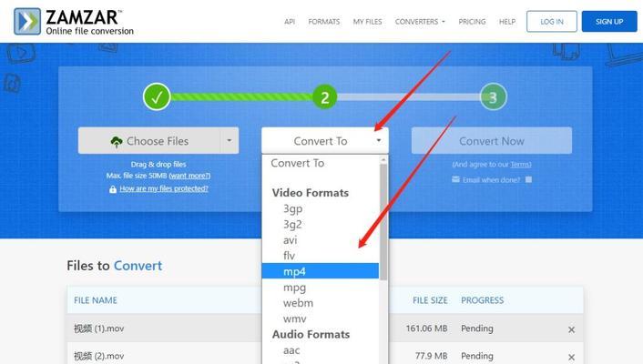Screen dimensions: 643x364
Task: Select avi video format
Action: (x=321, y=240)
